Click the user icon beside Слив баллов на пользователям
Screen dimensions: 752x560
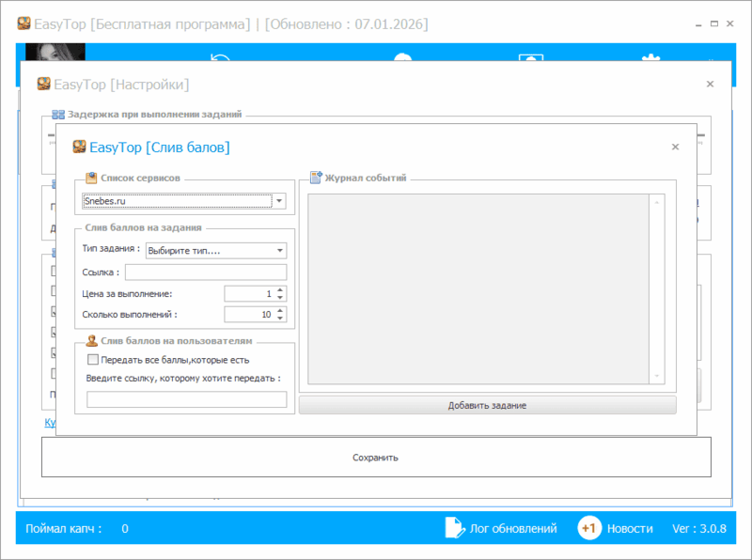pos(91,340)
